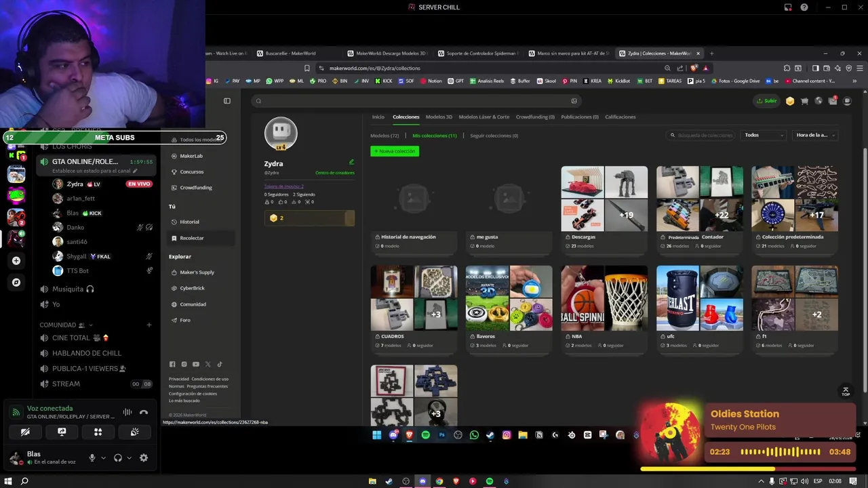Expand microphone input options arrow

[103, 458]
